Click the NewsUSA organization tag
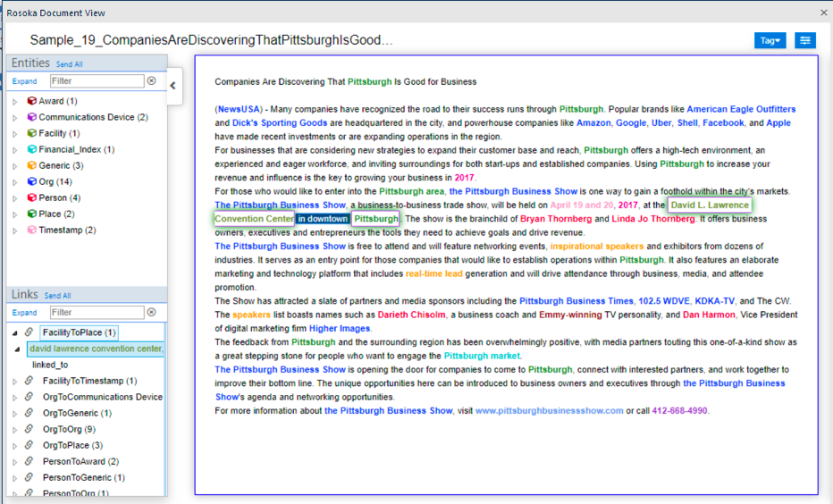 click(239, 109)
